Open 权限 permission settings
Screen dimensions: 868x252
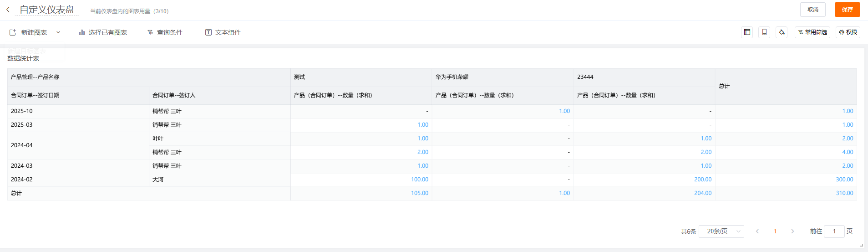pyautogui.click(x=848, y=32)
